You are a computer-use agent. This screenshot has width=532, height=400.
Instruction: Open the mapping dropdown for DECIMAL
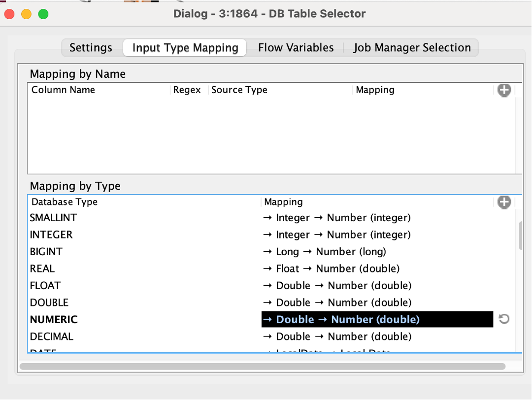coord(339,336)
